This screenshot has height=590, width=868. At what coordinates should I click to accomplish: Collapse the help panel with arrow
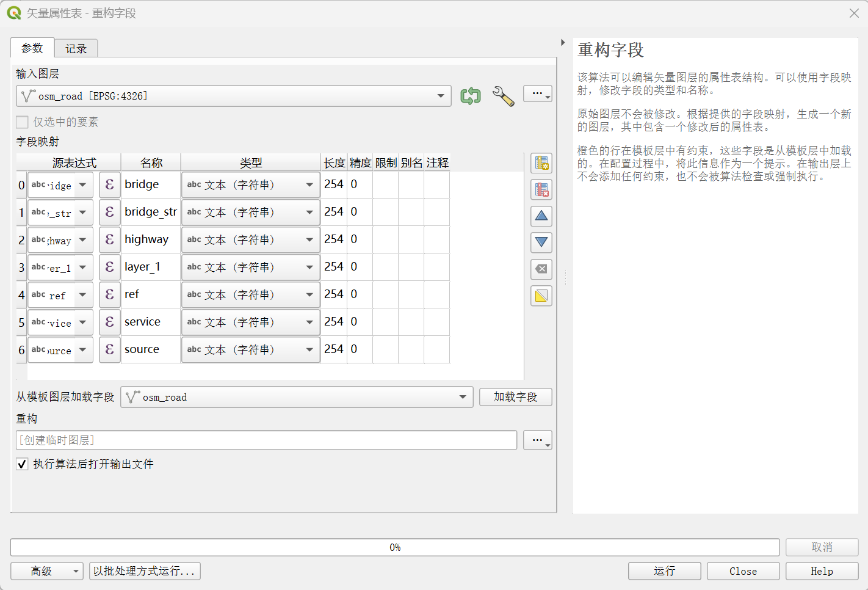tap(563, 43)
